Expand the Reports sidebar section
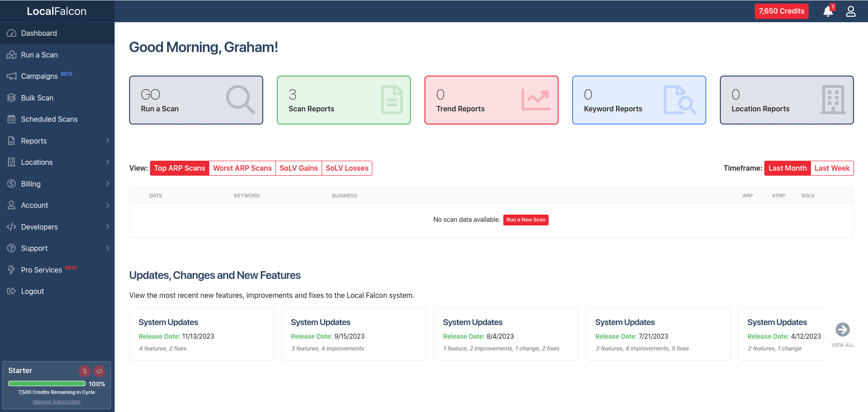Screen dimensions: 868x412 (34, 141)
